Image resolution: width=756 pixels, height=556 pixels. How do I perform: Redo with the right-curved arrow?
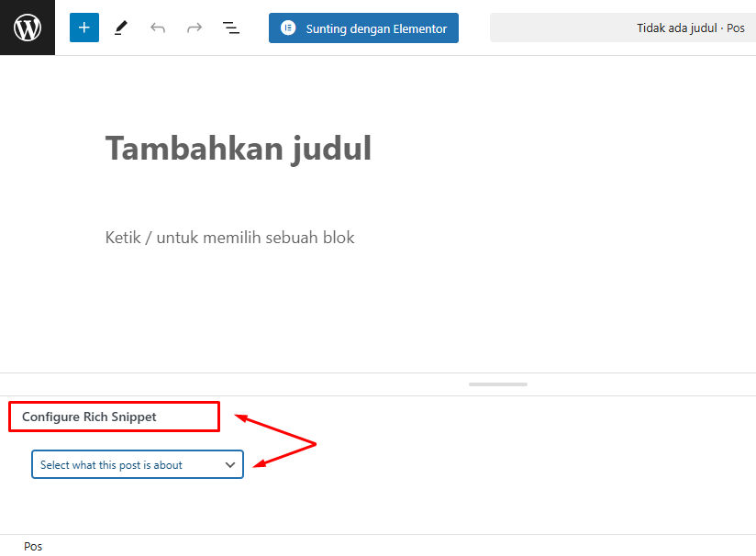(195, 28)
